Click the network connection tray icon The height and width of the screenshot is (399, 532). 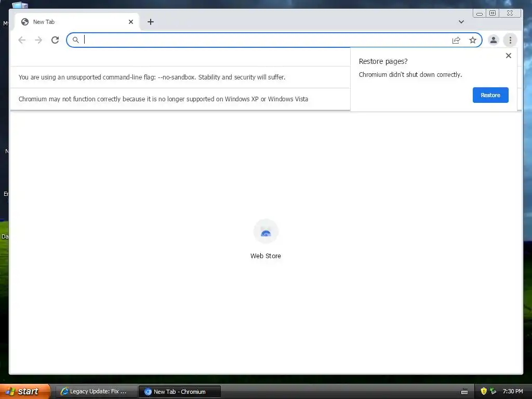(x=493, y=391)
